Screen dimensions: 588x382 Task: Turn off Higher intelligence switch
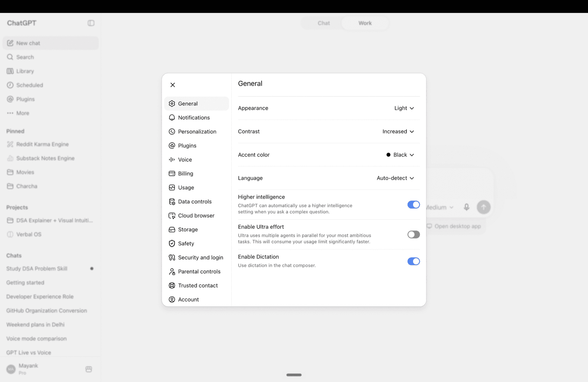coord(413,205)
